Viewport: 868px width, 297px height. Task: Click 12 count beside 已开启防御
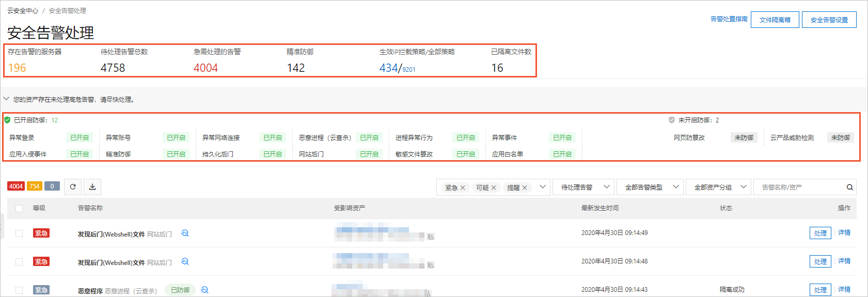[x=55, y=120]
